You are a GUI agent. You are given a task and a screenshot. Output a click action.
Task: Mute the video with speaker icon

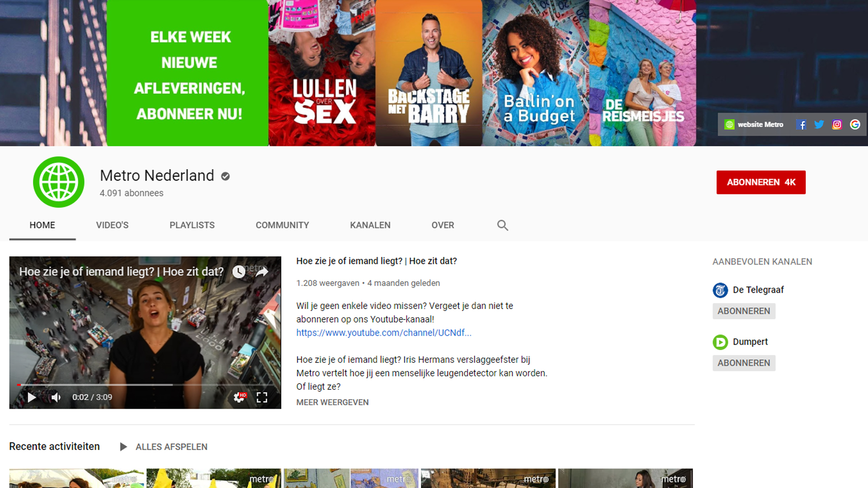(56, 397)
